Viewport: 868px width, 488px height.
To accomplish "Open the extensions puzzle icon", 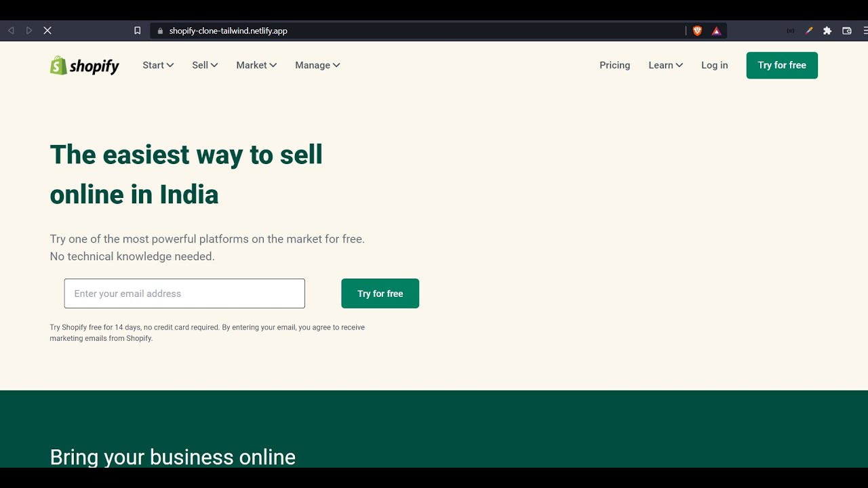I will click(827, 30).
